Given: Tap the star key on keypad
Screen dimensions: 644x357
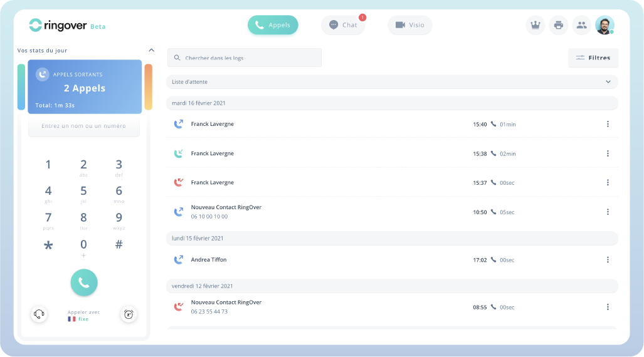Looking at the screenshot, I should coord(48,246).
